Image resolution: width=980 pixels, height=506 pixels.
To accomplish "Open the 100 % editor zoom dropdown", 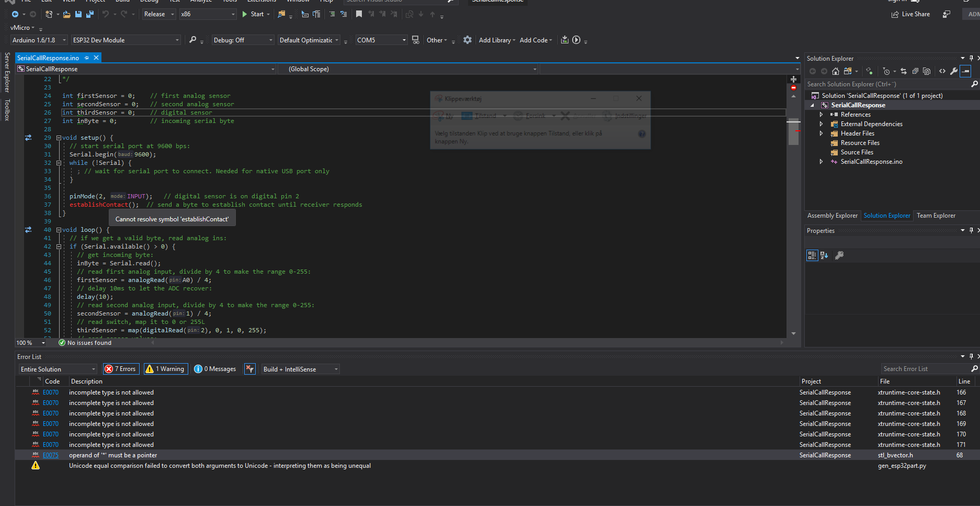I will tap(30, 343).
